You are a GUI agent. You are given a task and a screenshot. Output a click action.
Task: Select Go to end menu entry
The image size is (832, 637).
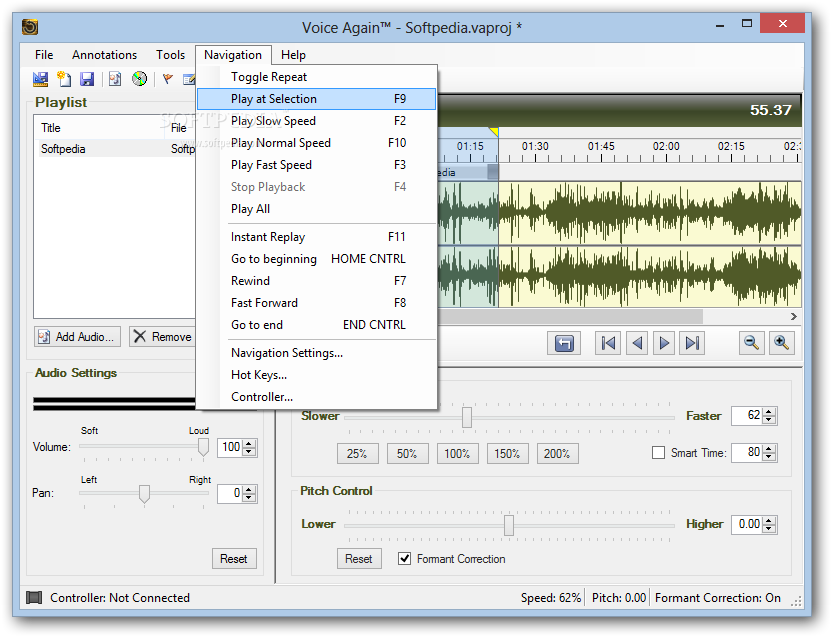[317, 325]
